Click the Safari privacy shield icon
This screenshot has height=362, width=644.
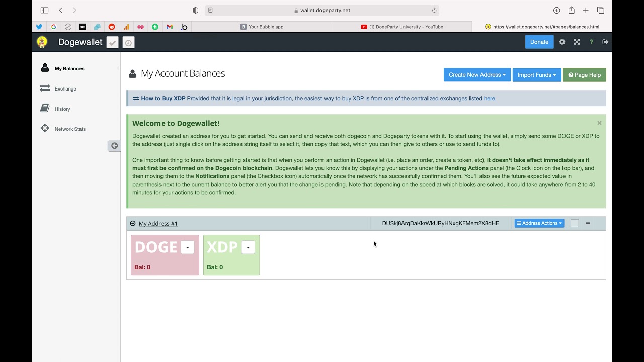click(x=196, y=10)
